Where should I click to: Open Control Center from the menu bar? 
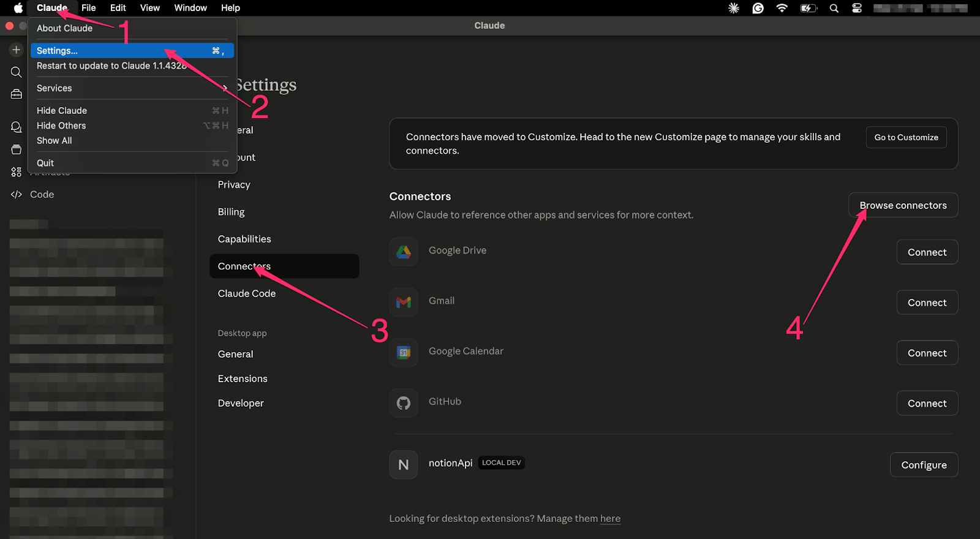856,8
